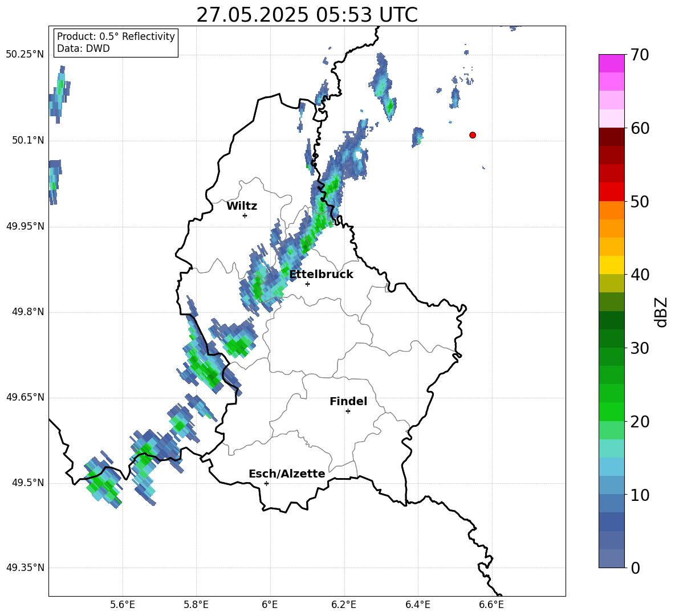
Task: Click the Ettelbruck city label
Action: point(321,275)
